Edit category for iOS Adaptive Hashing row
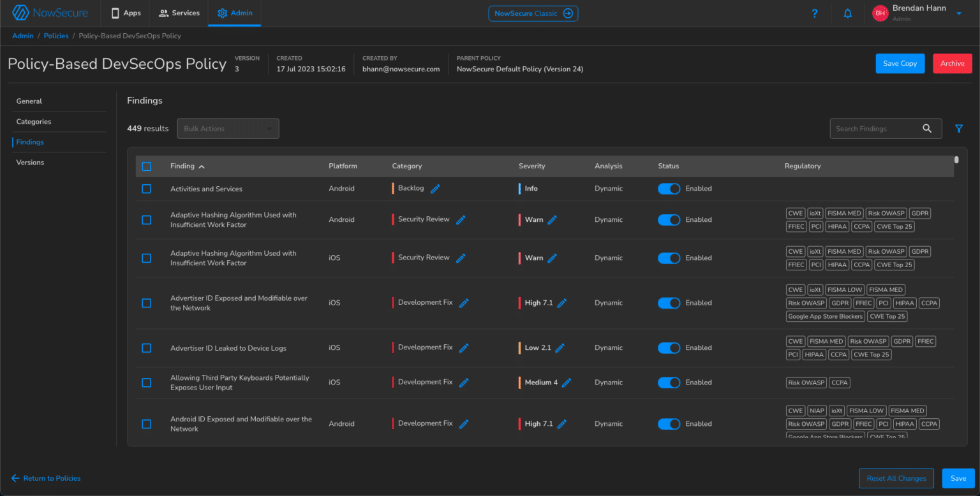Image resolution: width=980 pixels, height=496 pixels. (x=461, y=258)
